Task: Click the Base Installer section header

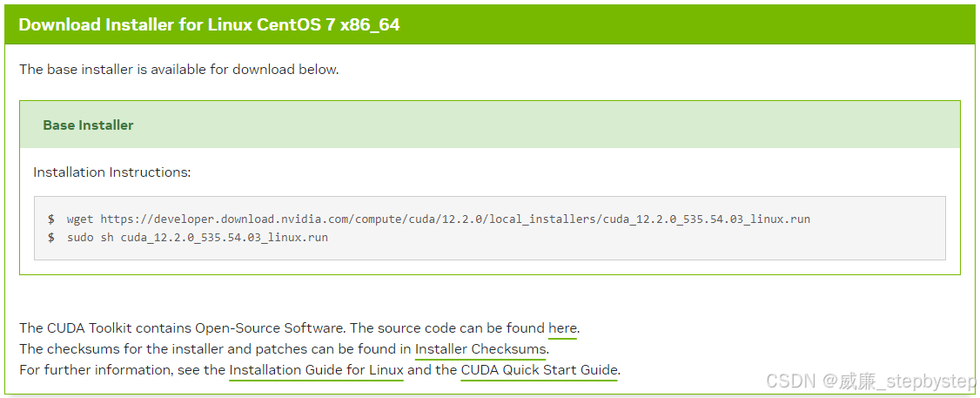Action: tap(489, 125)
